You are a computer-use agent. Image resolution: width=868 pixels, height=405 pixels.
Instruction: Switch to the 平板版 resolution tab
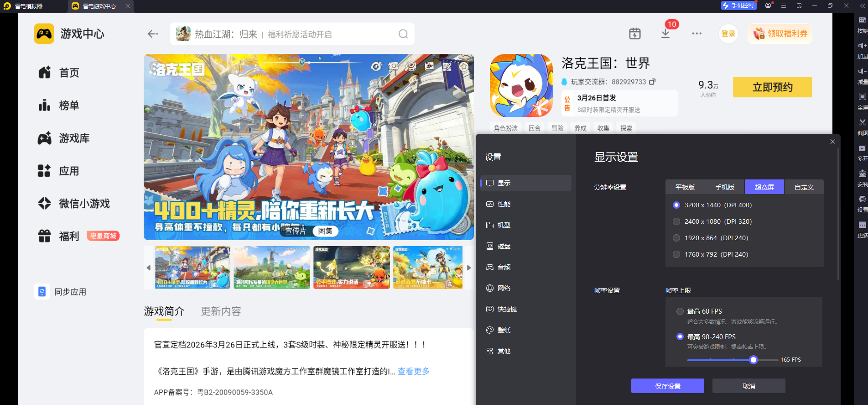(x=685, y=187)
